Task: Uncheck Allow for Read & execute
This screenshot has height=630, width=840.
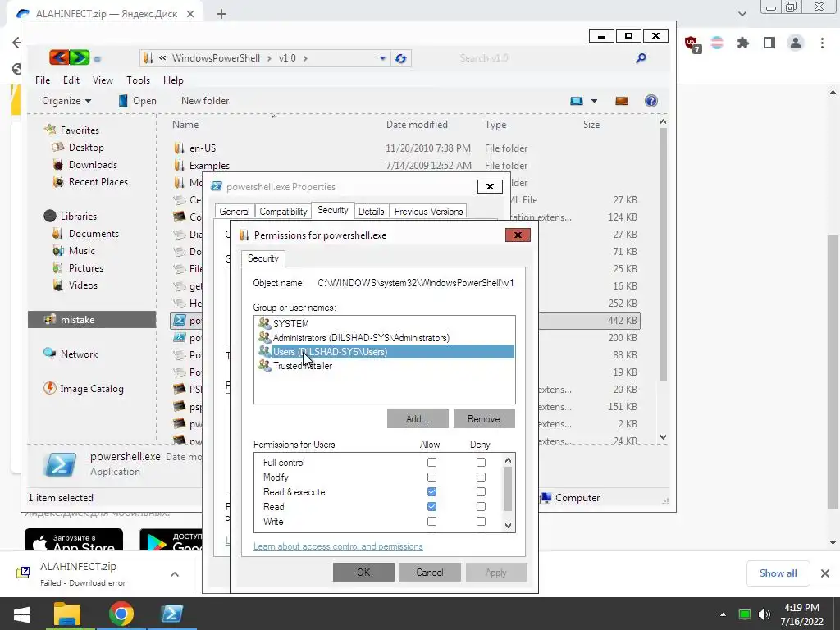Action: click(431, 492)
